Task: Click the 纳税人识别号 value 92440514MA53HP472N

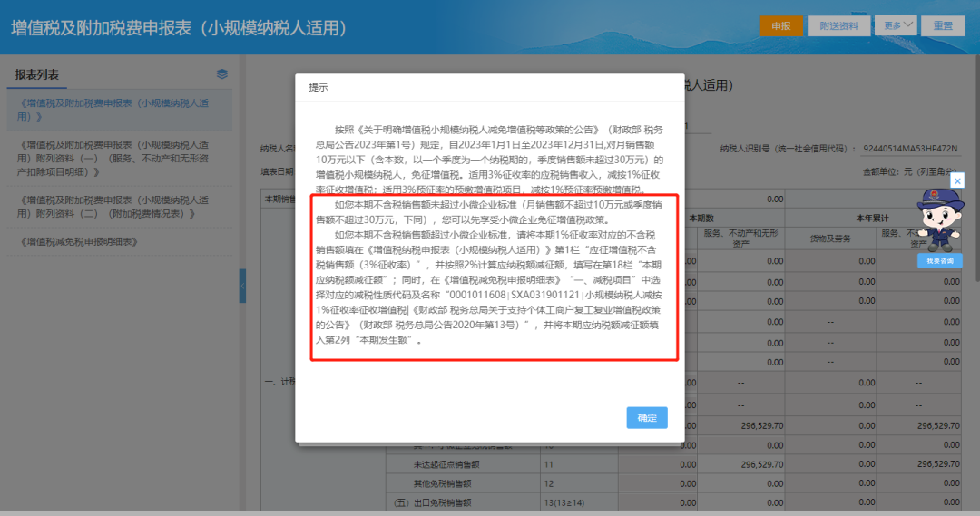Action: pyautogui.click(x=910, y=149)
